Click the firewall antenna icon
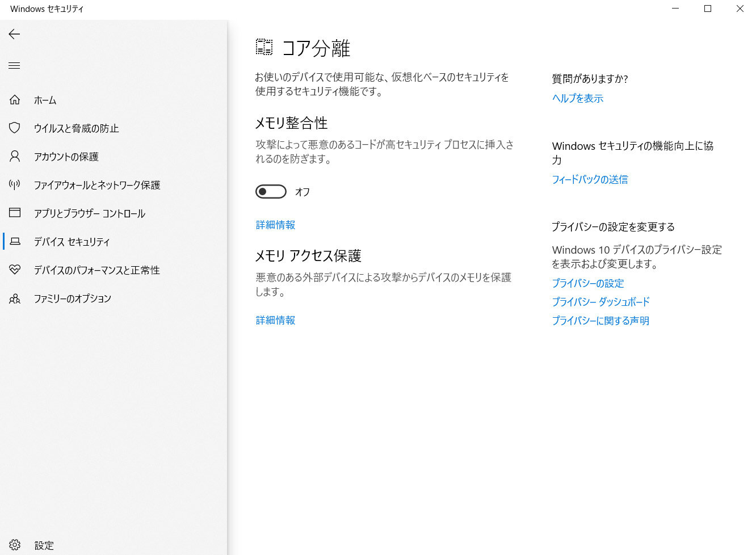The width and height of the screenshot is (756, 555). [15, 184]
